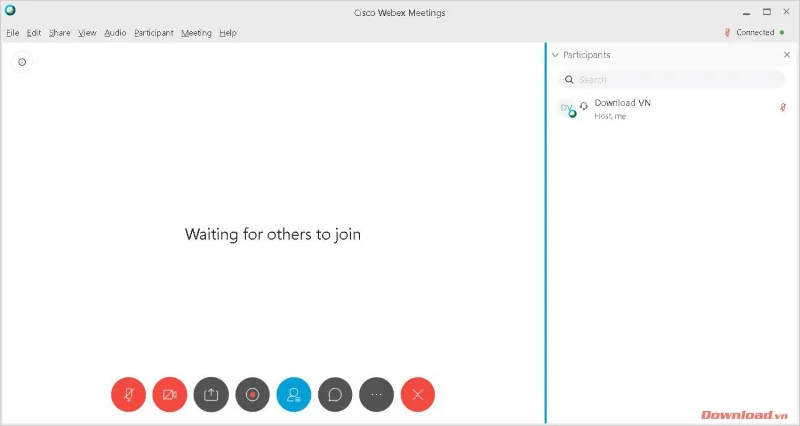Click the search magnifier icon
The image size is (800, 426).
(x=569, y=80)
